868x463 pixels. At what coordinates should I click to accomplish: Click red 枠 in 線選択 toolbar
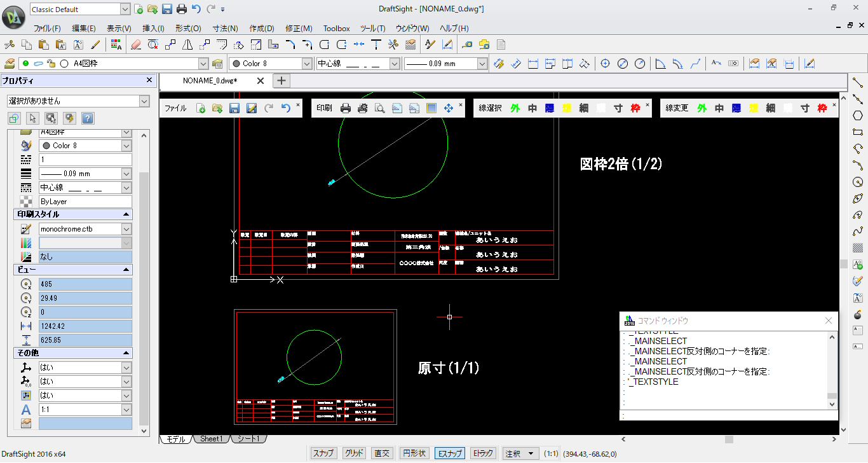tap(635, 108)
